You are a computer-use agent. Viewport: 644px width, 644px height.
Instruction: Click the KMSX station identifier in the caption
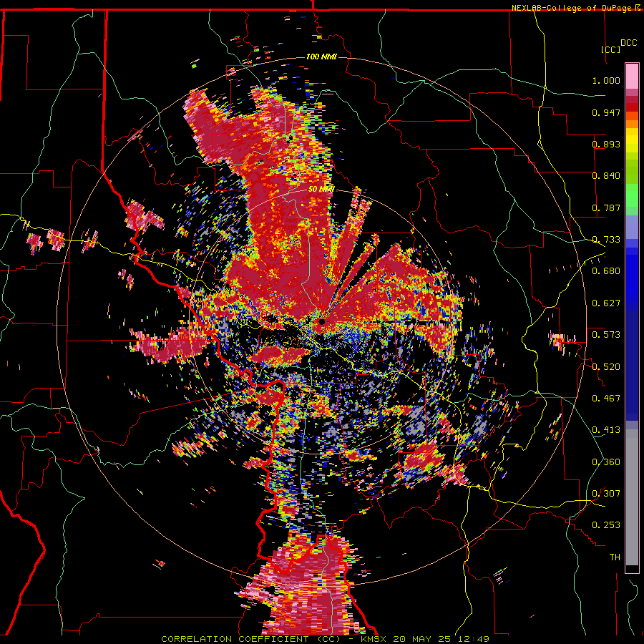click(x=374, y=639)
